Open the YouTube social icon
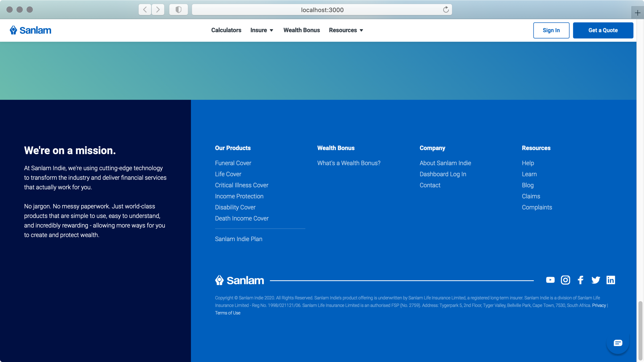Viewport: 644px width, 362px height. 550,280
